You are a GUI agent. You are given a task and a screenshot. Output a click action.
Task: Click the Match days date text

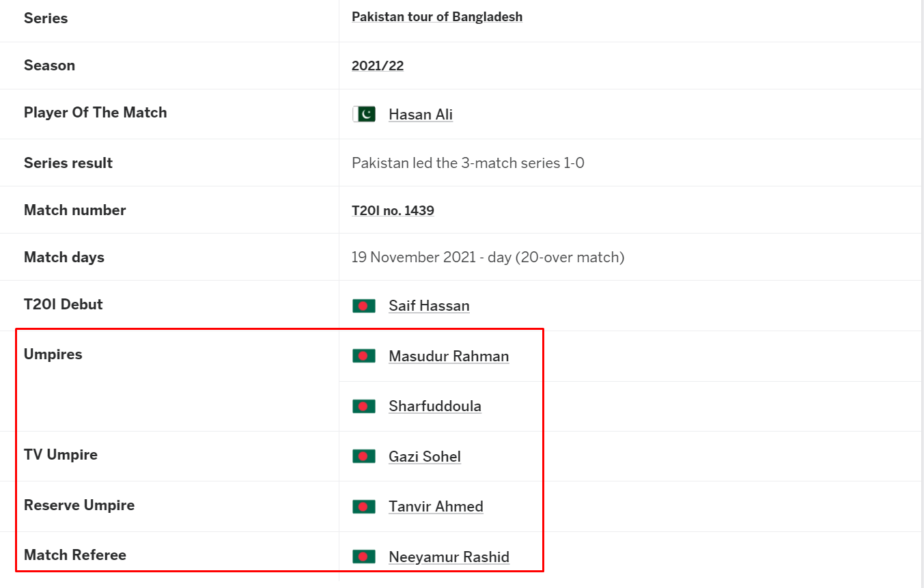(x=488, y=257)
